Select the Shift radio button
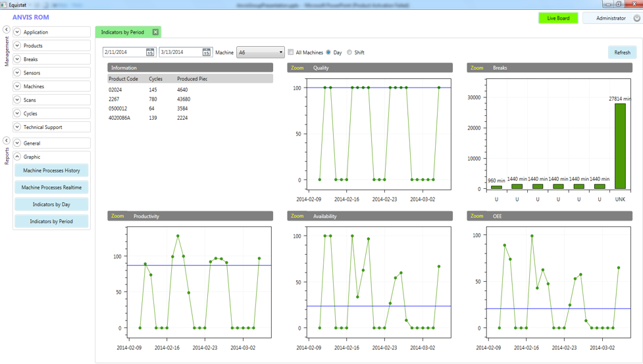Screen dimensions: 643x364 (x=349, y=52)
